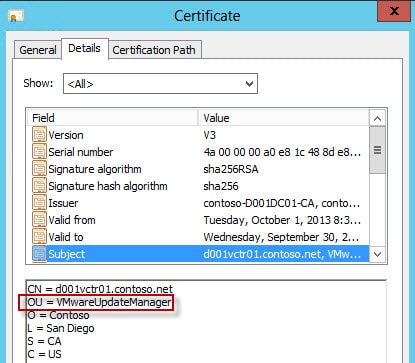Viewport: 415px width, 363px height.
Task: Click the Signature algorithm field icon
Action: [x=39, y=169]
